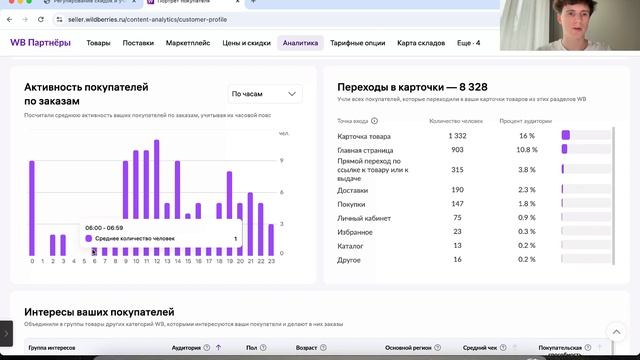Click the Возраст help icon
This screenshot has width=640, height=360.
[x=323, y=347]
